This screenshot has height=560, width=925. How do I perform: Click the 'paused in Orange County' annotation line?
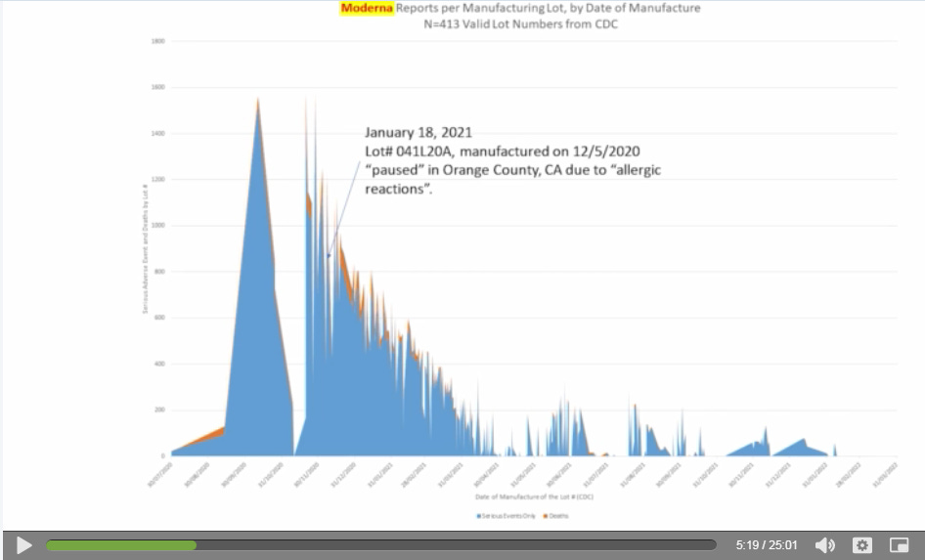pyautogui.click(x=512, y=170)
